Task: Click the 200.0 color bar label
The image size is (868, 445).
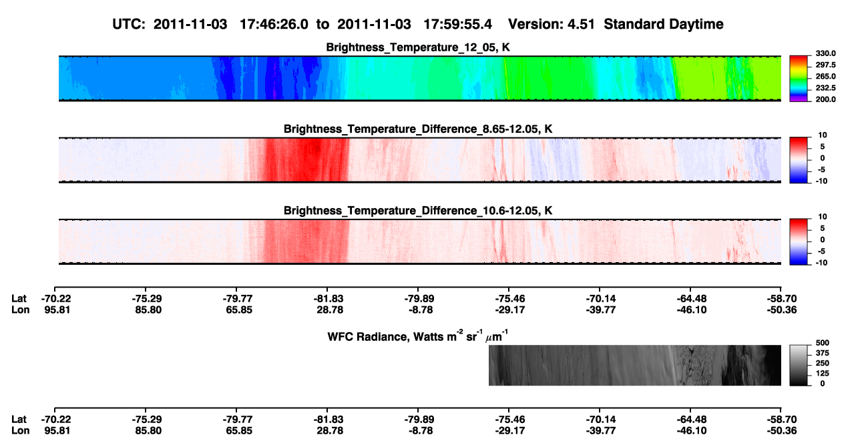Action: (x=826, y=99)
